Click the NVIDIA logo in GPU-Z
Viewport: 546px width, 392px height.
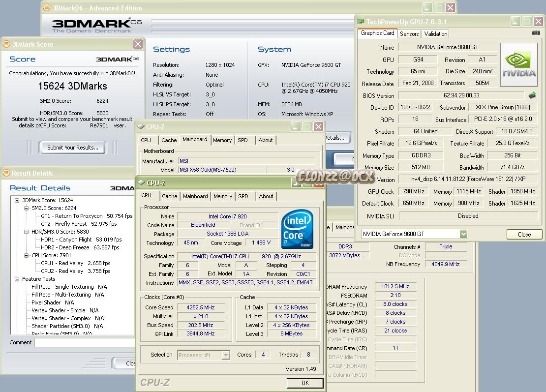pos(519,64)
